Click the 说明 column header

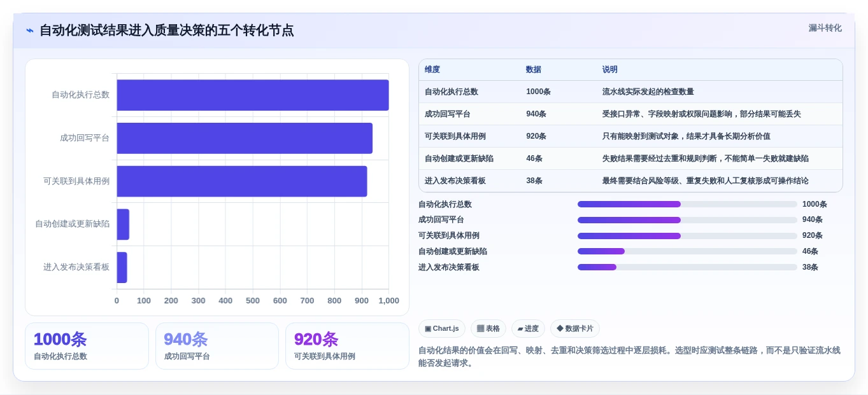[x=610, y=69]
